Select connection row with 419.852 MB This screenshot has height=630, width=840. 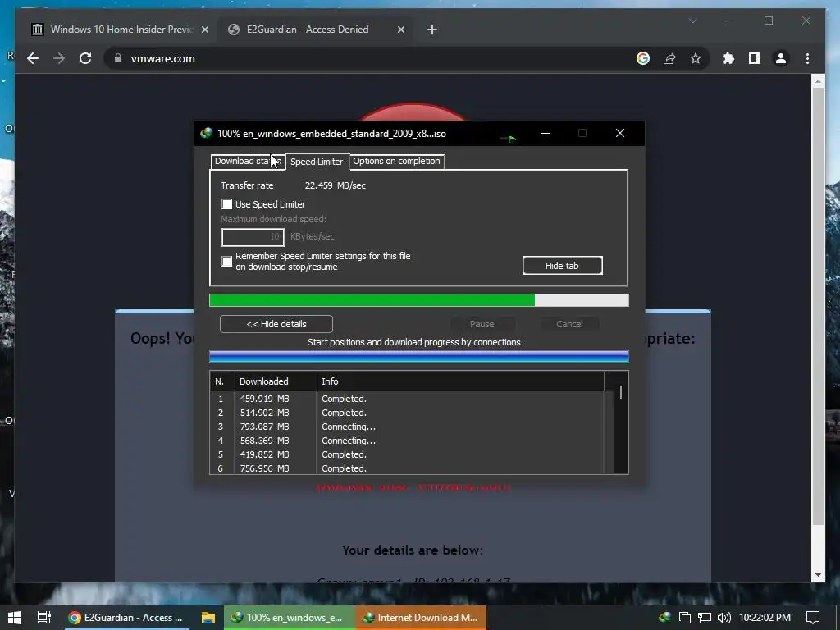407,454
